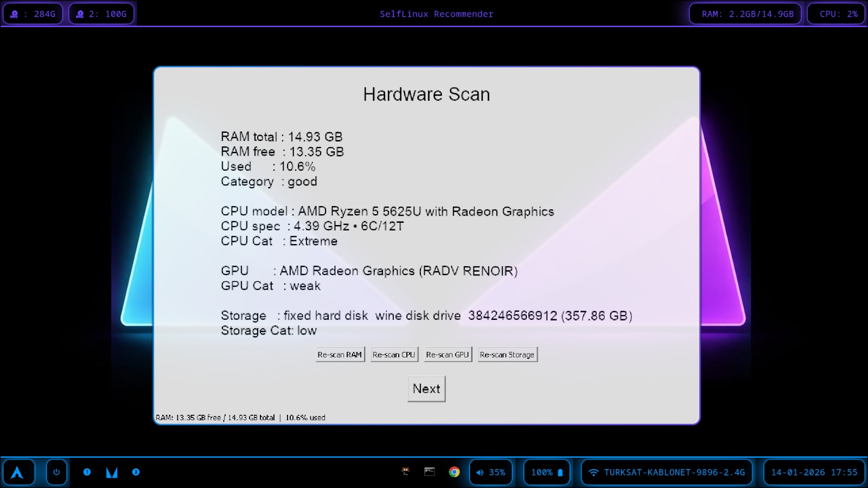
Task: Click the Wi-Fi icon next to TURKSAT-KABLONET
Action: point(595,472)
